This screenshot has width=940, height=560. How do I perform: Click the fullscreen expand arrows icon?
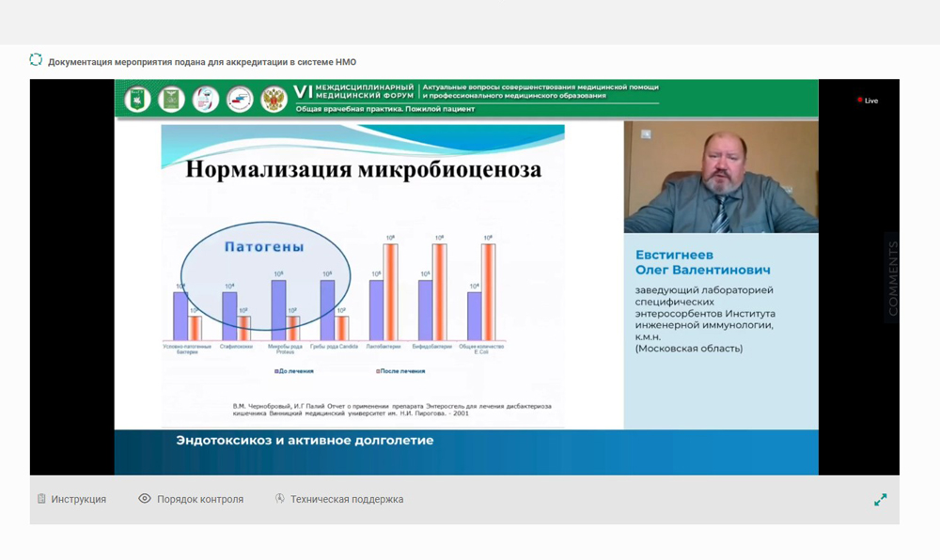[880, 500]
